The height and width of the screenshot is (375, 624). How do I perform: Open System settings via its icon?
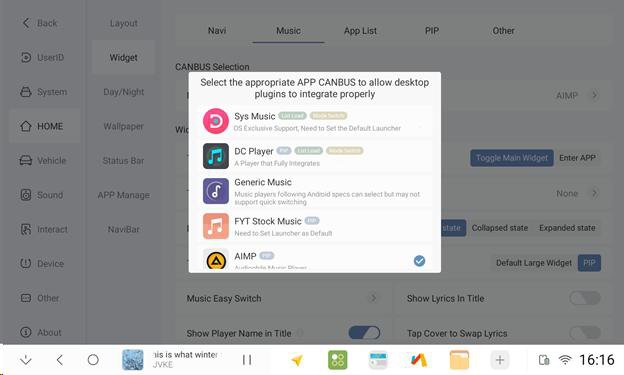(x=26, y=92)
